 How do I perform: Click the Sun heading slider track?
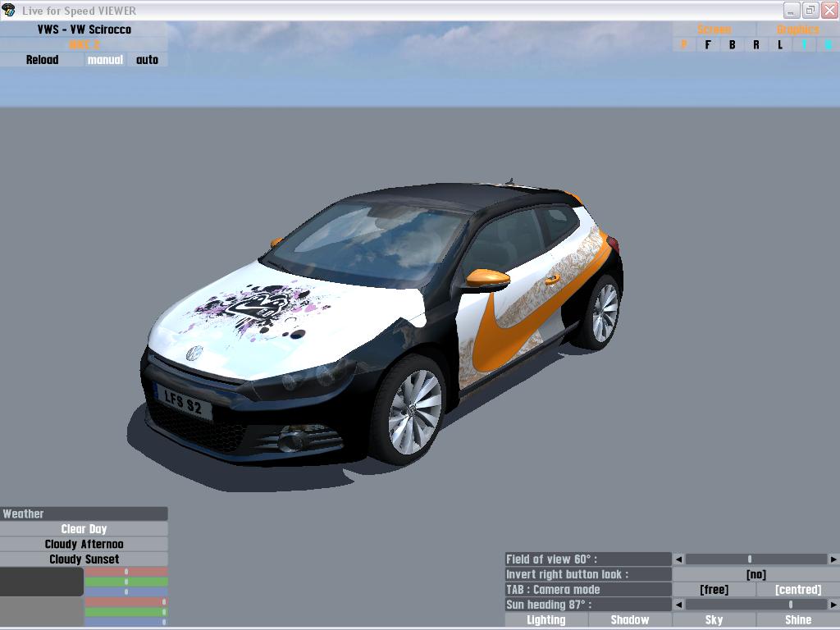coord(756,605)
